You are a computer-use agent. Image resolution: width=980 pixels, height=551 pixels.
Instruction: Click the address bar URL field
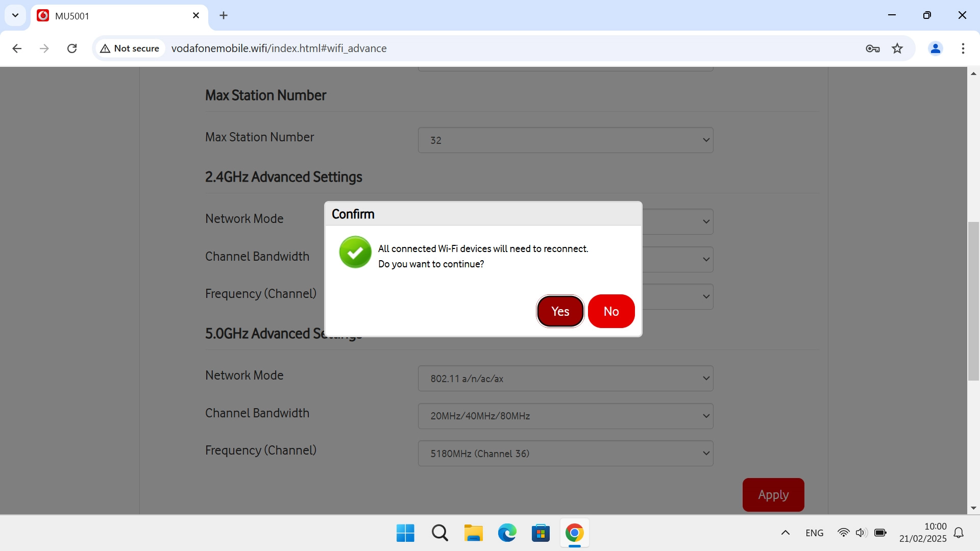point(459,48)
